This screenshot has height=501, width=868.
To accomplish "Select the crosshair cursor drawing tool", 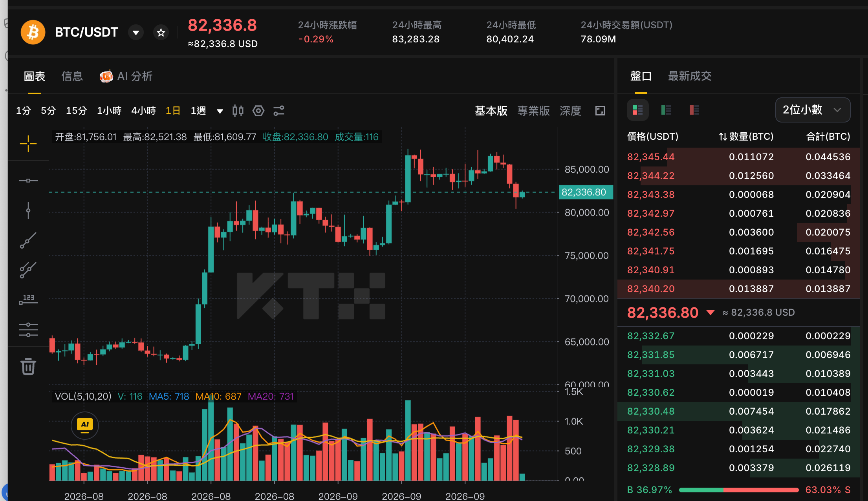I will [28, 144].
